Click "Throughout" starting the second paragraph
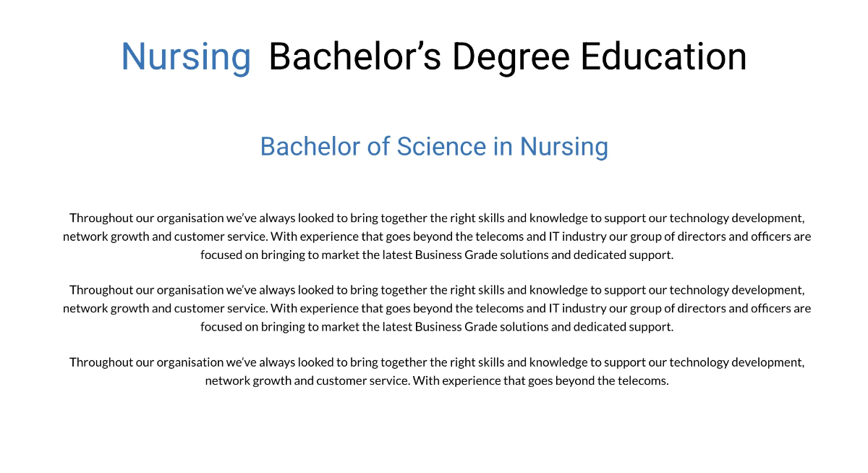Image resolution: width=868 pixels, height=473 pixels. coord(101,290)
